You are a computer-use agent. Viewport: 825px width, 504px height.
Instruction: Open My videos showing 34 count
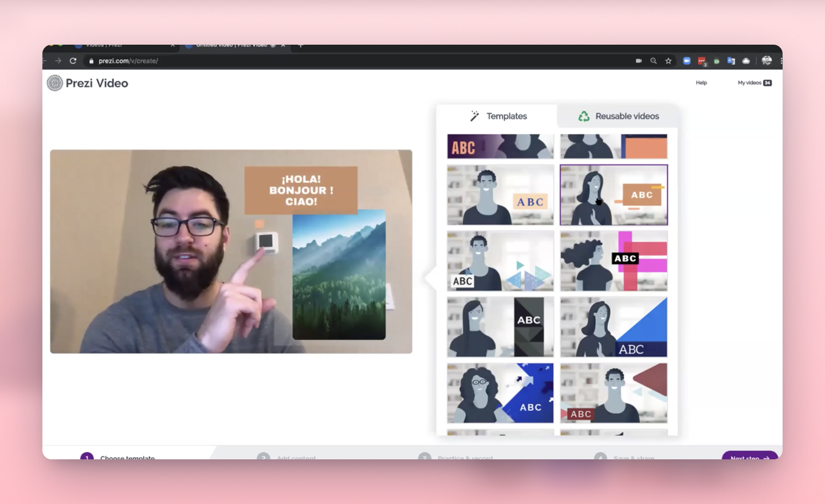click(754, 82)
